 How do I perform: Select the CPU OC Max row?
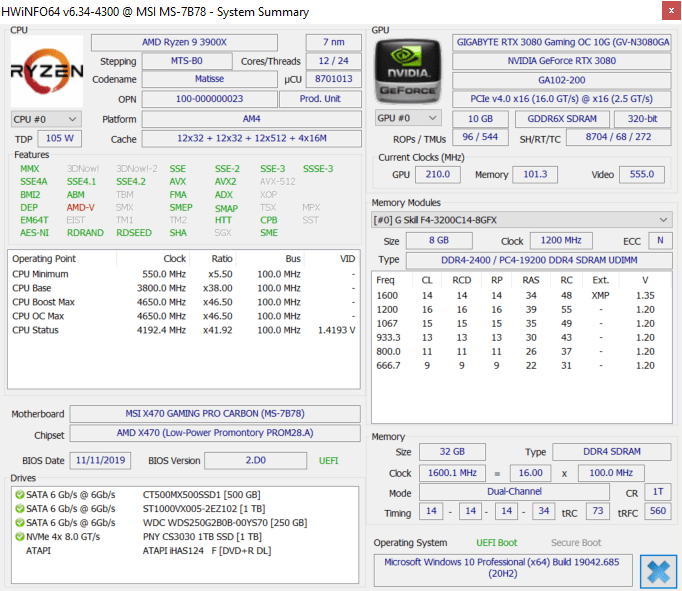pos(184,316)
